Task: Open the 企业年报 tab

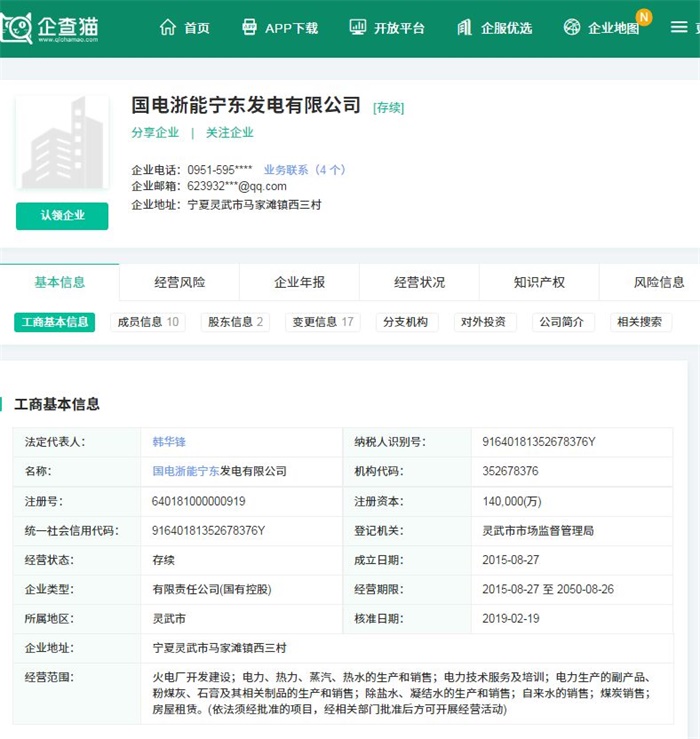Action: tap(299, 282)
